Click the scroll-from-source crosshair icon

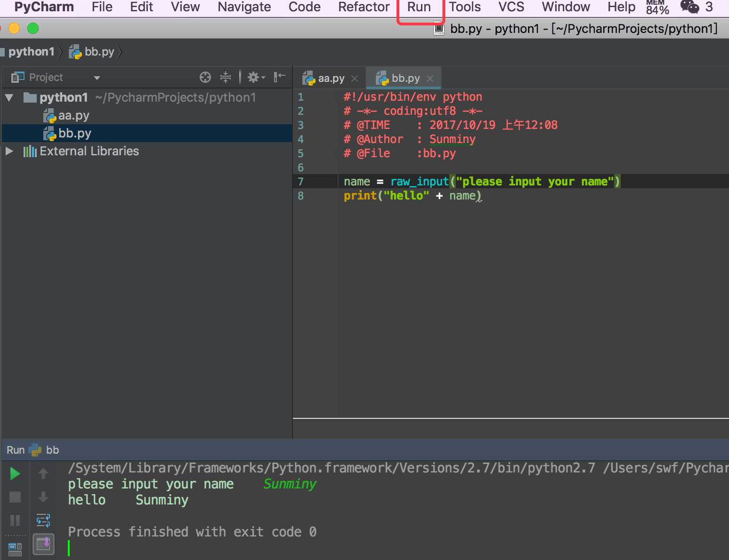[205, 77]
